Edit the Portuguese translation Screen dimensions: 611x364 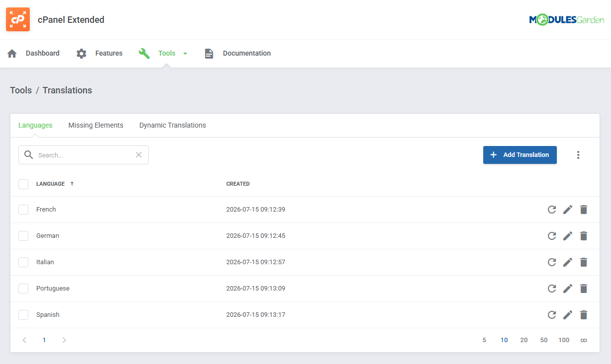[x=568, y=289]
